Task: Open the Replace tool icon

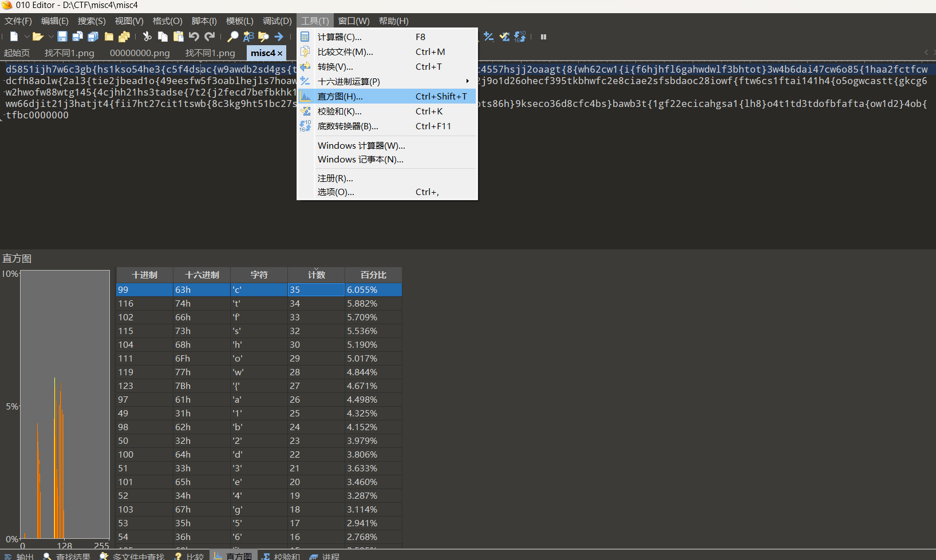Action: pos(248,37)
